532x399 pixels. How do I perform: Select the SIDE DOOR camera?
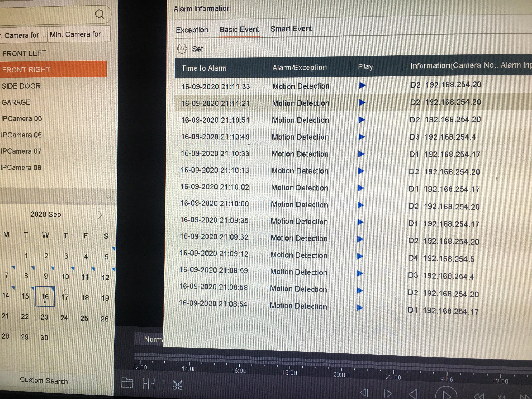pos(21,86)
